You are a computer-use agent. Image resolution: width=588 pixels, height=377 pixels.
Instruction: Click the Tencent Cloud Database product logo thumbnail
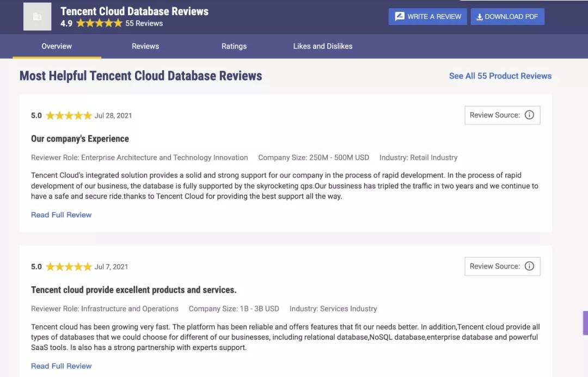[37, 16]
